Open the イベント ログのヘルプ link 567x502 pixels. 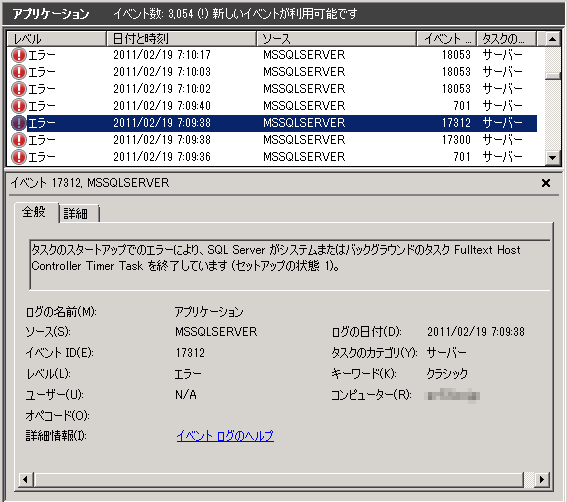pyautogui.click(x=225, y=436)
